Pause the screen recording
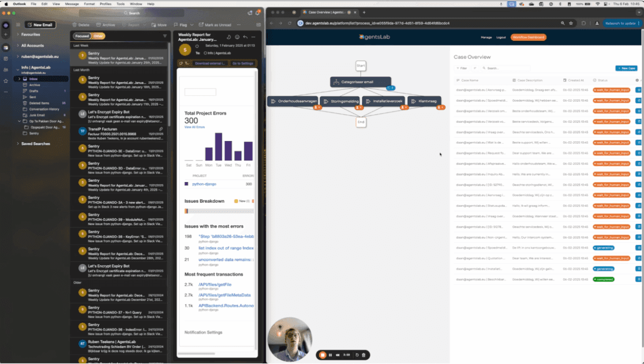 (330, 355)
